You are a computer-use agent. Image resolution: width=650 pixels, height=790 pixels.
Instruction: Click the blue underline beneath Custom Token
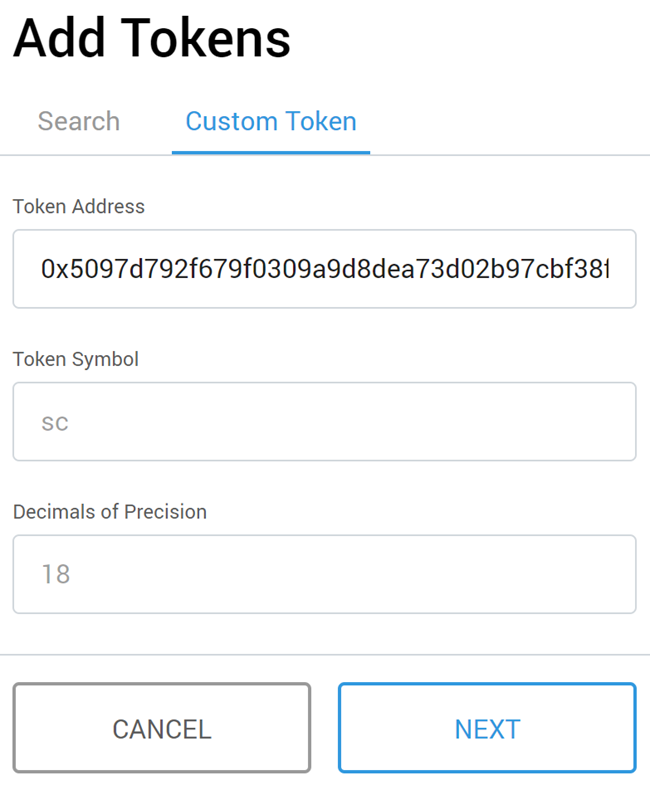pos(271,152)
